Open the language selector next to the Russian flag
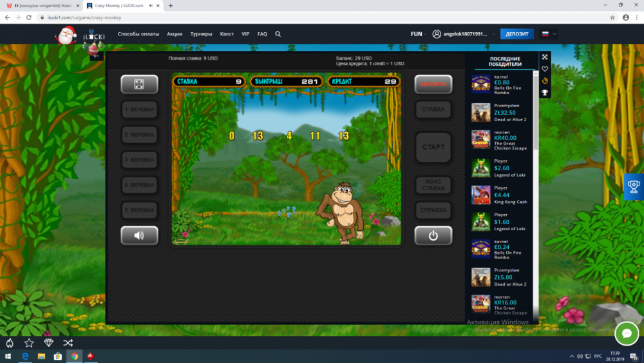Screen dimensions: 644x363 [x=549, y=34]
